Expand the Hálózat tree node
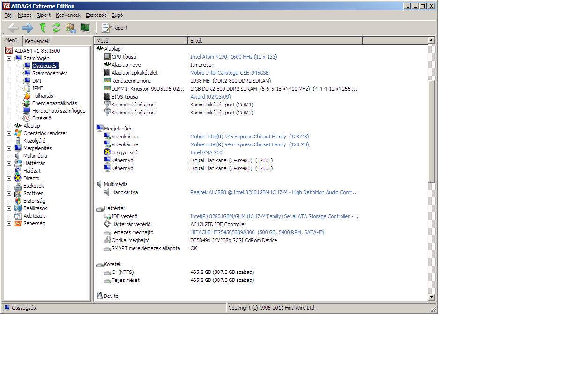The height and width of the screenshot is (387, 588). (9, 171)
